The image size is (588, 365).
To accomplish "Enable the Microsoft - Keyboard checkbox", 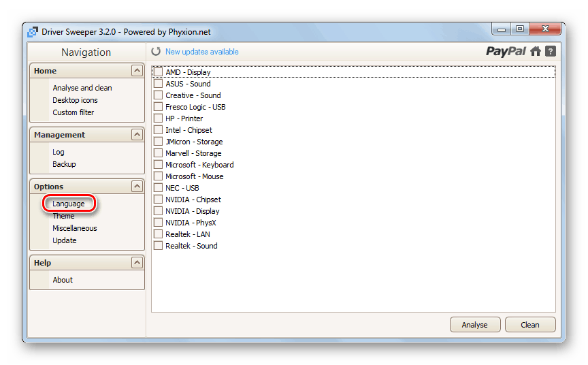I will tap(159, 164).
